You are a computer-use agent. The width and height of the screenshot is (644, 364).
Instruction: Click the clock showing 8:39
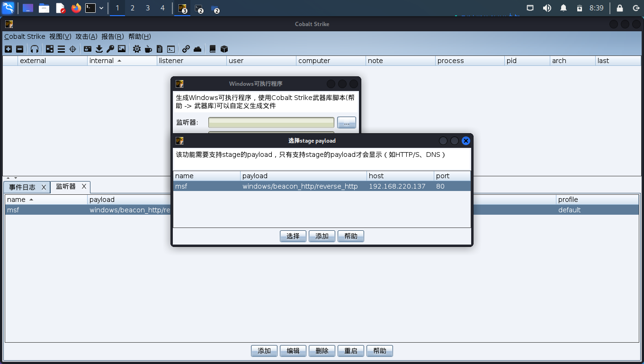point(597,8)
